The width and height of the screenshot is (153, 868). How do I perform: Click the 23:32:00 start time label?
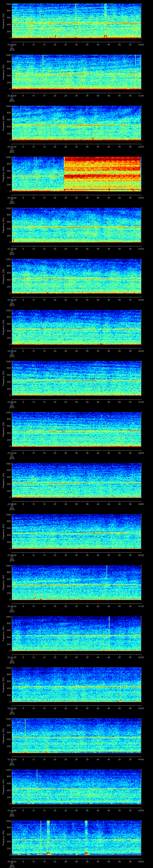point(12,197)
